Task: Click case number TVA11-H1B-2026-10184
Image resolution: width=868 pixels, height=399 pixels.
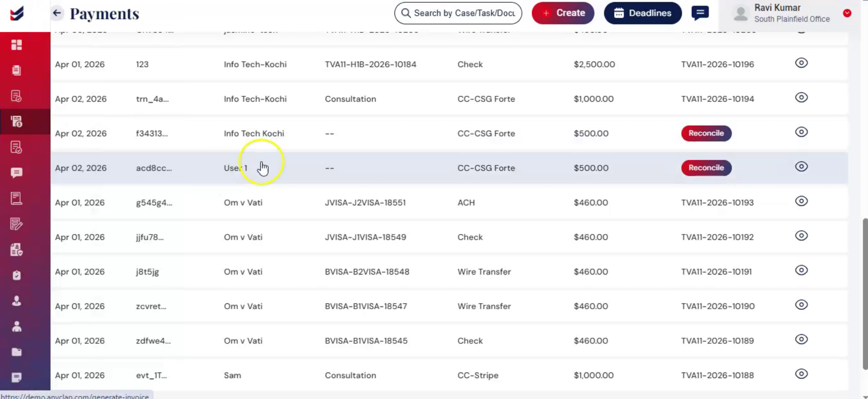Action: pos(370,64)
